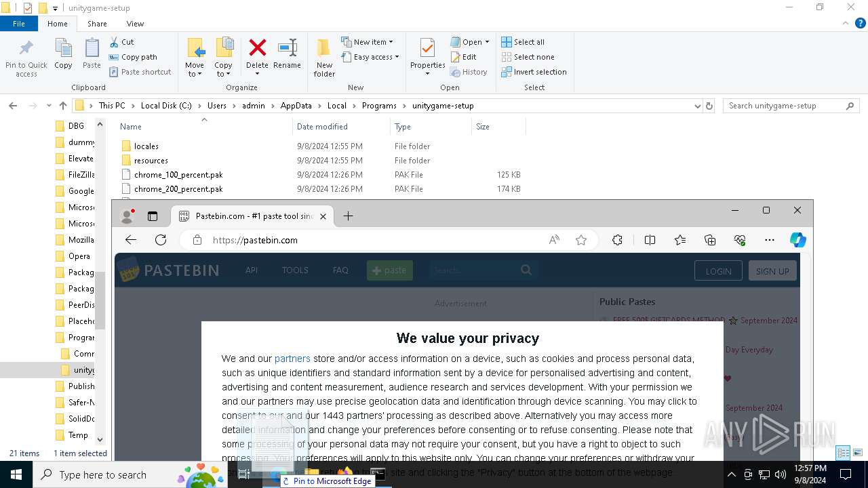Click the Edge profile avatar icon
Image resolution: width=868 pixels, height=488 pixels.
click(x=127, y=216)
